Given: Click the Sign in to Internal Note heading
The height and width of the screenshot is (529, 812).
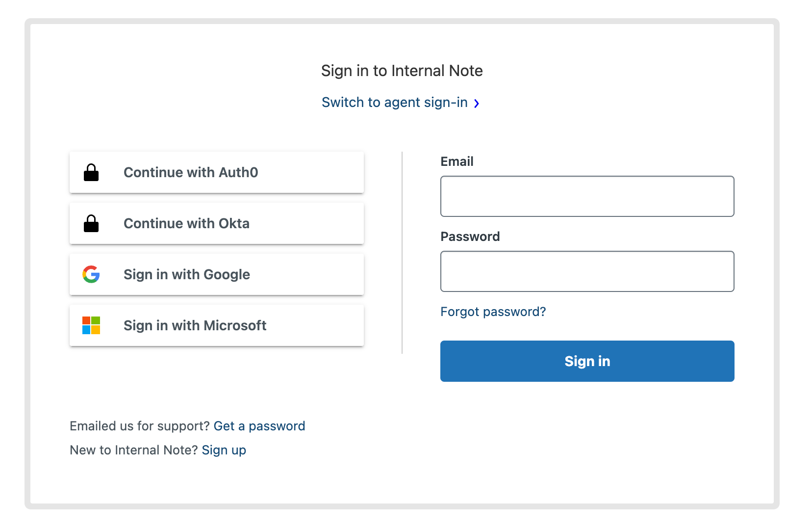Looking at the screenshot, I should [x=402, y=71].
